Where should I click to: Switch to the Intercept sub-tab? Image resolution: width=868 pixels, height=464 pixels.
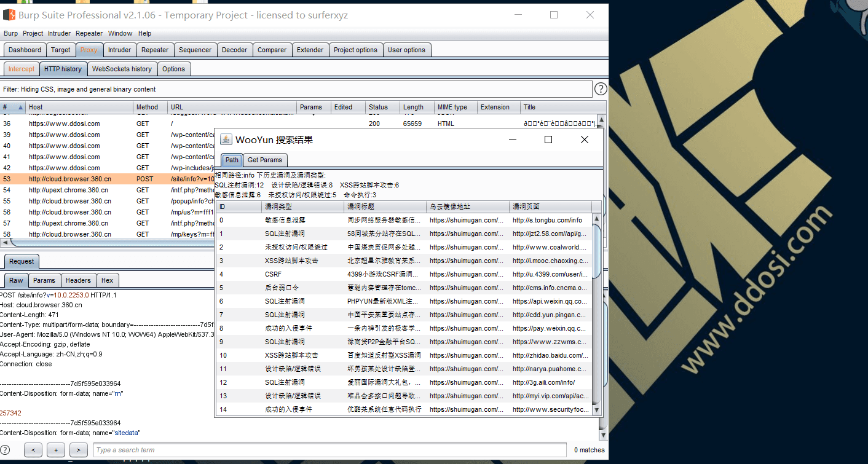pyautogui.click(x=22, y=69)
